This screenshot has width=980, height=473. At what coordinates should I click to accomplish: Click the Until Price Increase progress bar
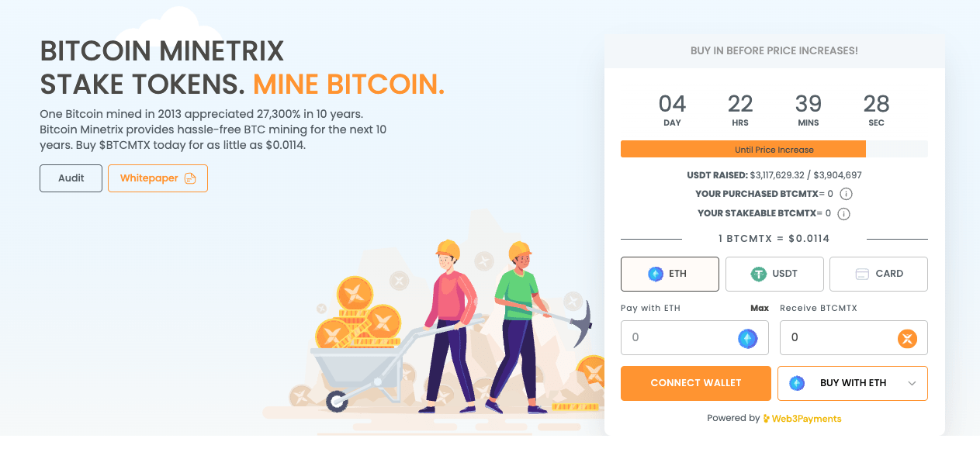tap(774, 149)
